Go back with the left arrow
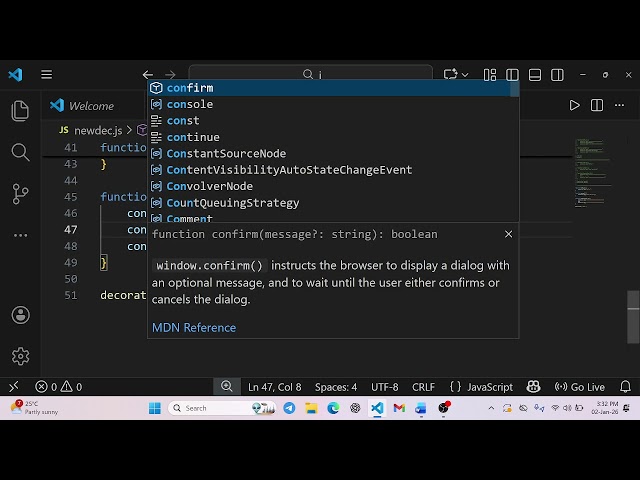 (x=148, y=75)
